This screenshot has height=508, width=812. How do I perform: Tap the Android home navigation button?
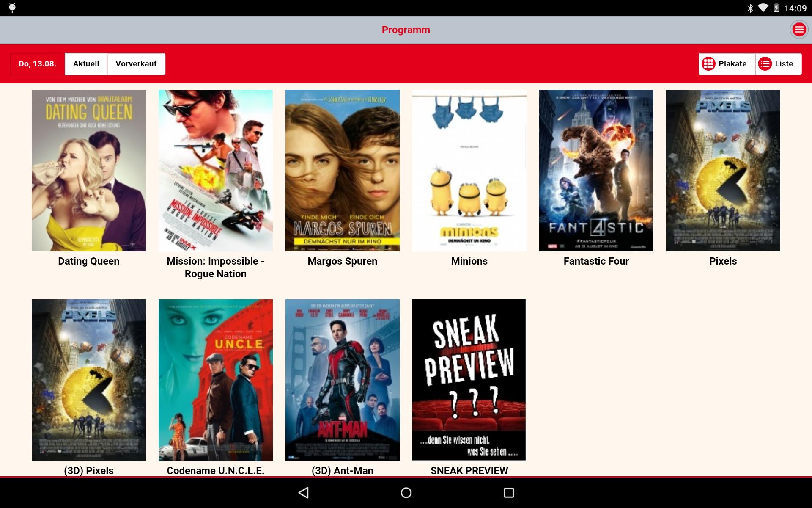point(406,492)
